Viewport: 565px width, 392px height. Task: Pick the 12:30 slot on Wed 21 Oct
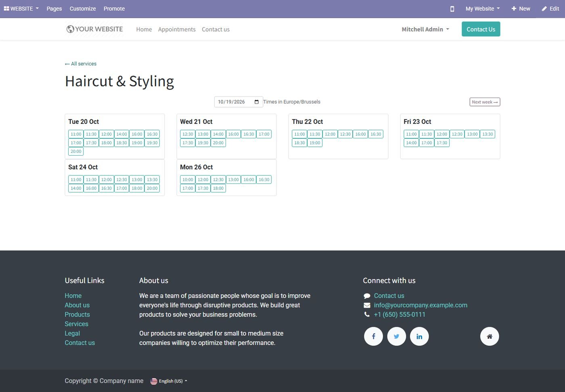pyautogui.click(x=188, y=134)
